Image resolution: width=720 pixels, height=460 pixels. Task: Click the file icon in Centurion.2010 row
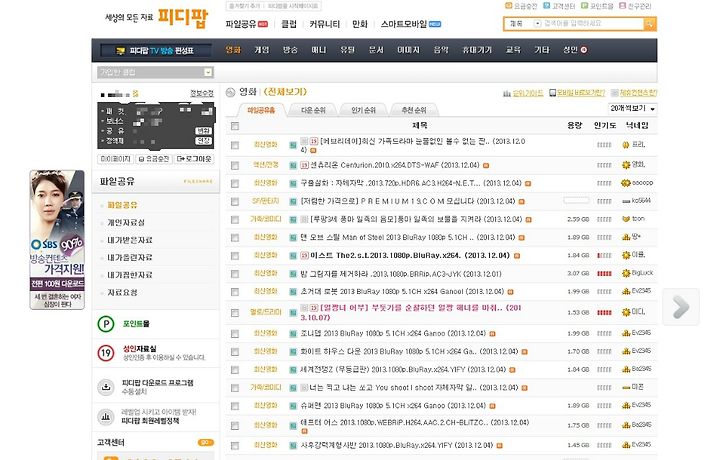click(x=293, y=165)
